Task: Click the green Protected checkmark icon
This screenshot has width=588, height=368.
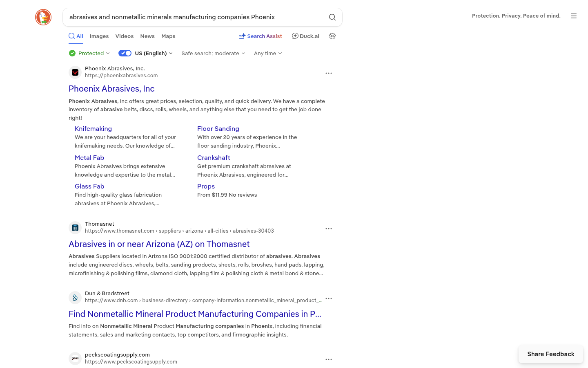Action: point(72,53)
